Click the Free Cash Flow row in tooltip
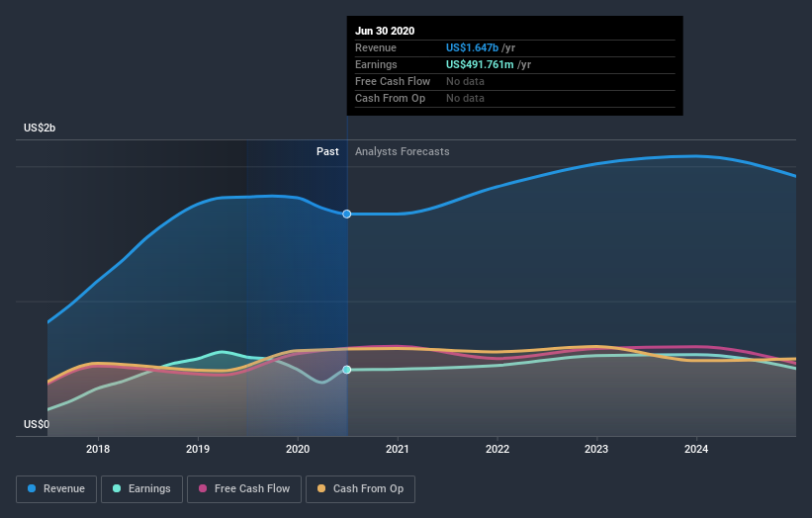 click(514, 81)
